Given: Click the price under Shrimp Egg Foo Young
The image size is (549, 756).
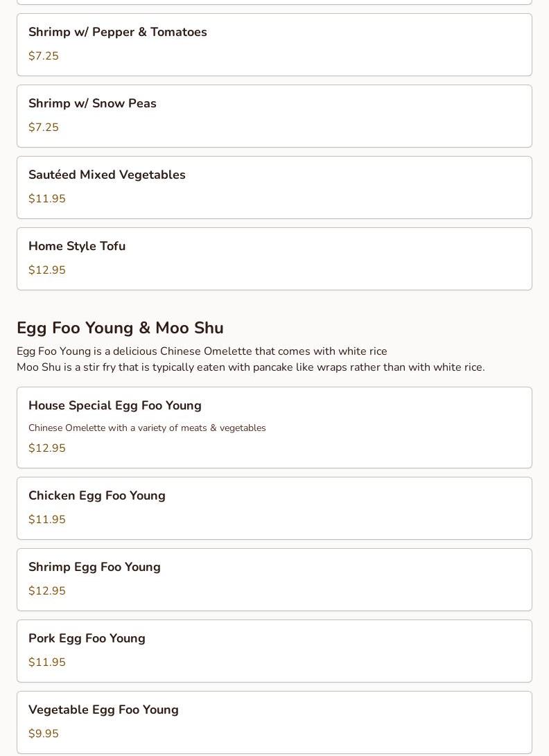Looking at the screenshot, I should (x=47, y=591).
